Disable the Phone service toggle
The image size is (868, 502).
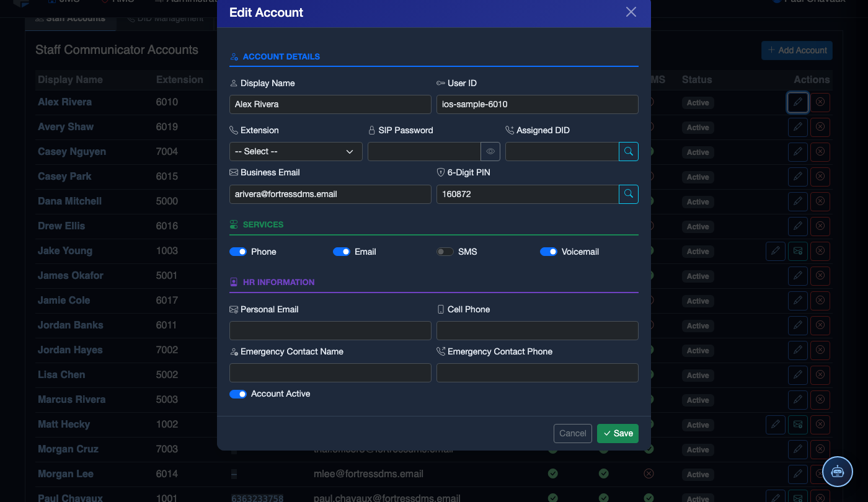tap(238, 252)
